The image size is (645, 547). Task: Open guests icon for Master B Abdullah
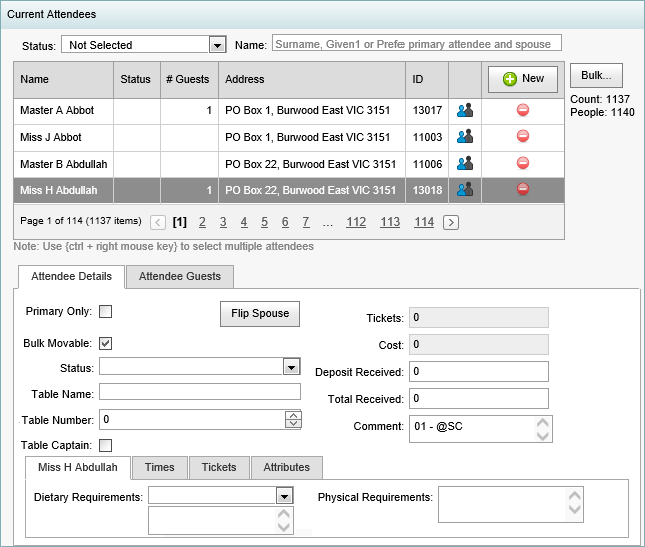465,163
